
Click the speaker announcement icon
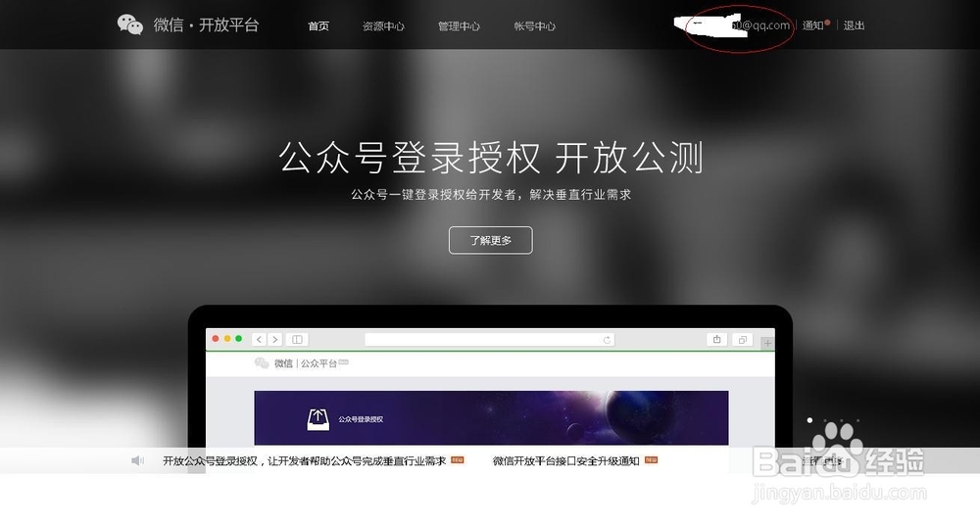click(137, 460)
